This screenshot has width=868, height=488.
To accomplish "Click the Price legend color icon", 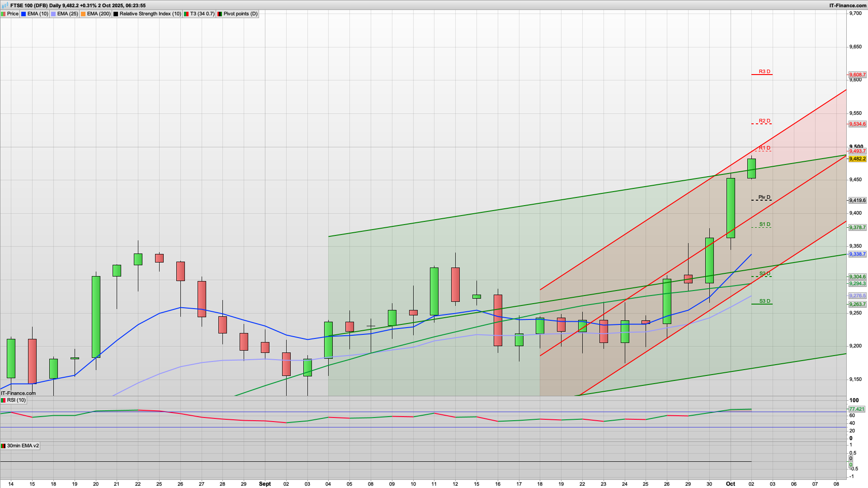I will [4, 14].
